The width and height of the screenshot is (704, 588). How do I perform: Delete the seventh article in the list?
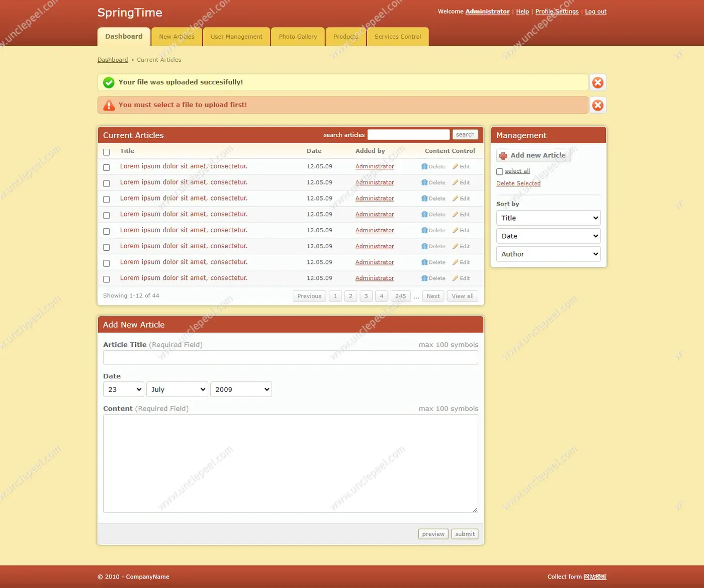[x=433, y=262]
